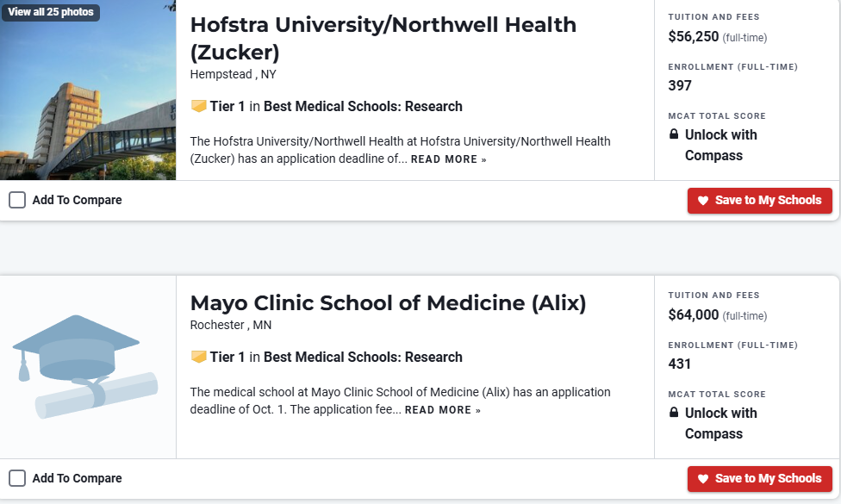Screen dimensions: 841x504
Task: Click Best Medical Schools: Research link for Mayo
Action: point(363,358)
